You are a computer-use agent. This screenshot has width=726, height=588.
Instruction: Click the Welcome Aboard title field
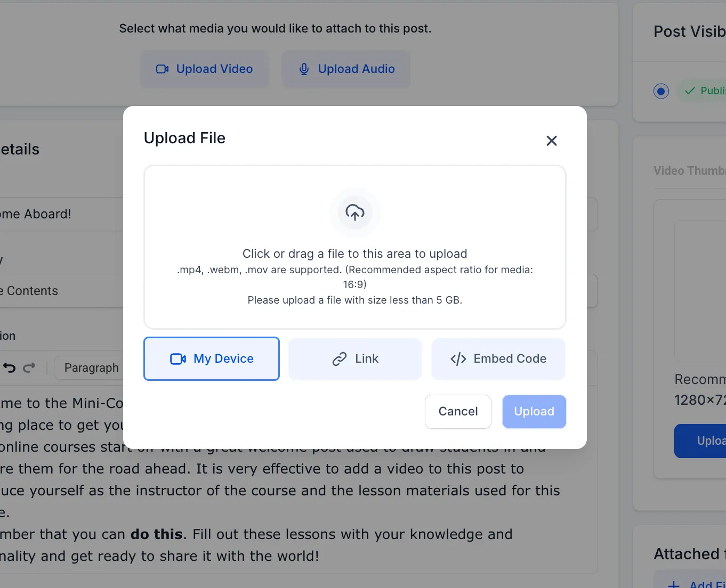tap(61, 214)
